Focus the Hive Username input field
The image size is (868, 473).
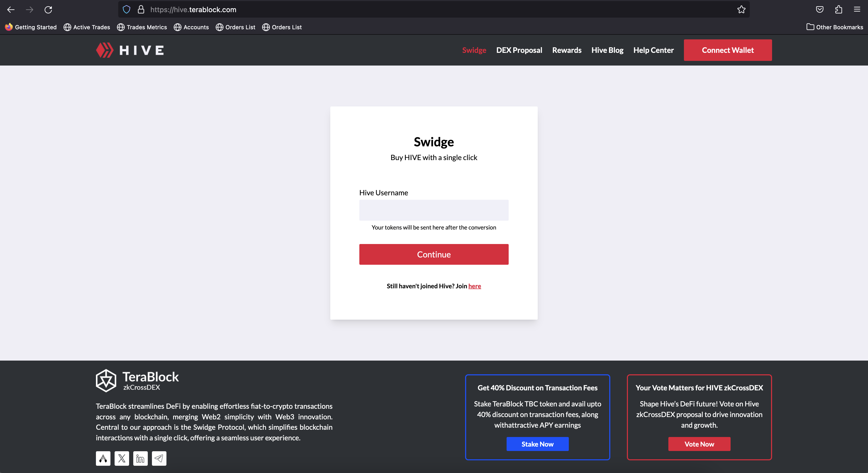[x=434, y=210]
